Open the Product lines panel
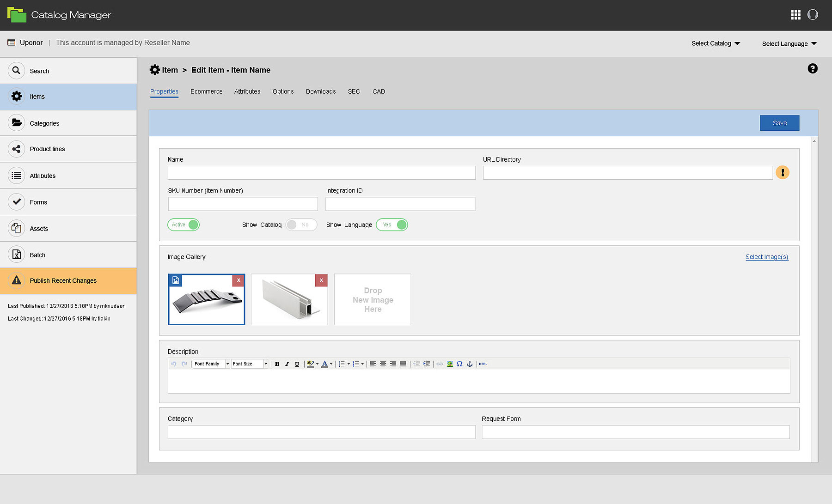 pyautogui.click(x=47, y=149)
